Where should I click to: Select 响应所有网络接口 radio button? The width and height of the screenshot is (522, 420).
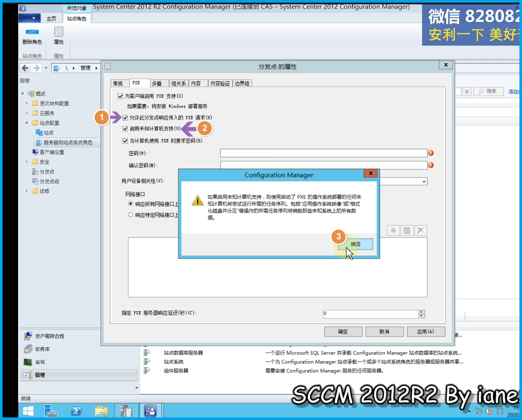pyautogui.click(x=131, y=204)
